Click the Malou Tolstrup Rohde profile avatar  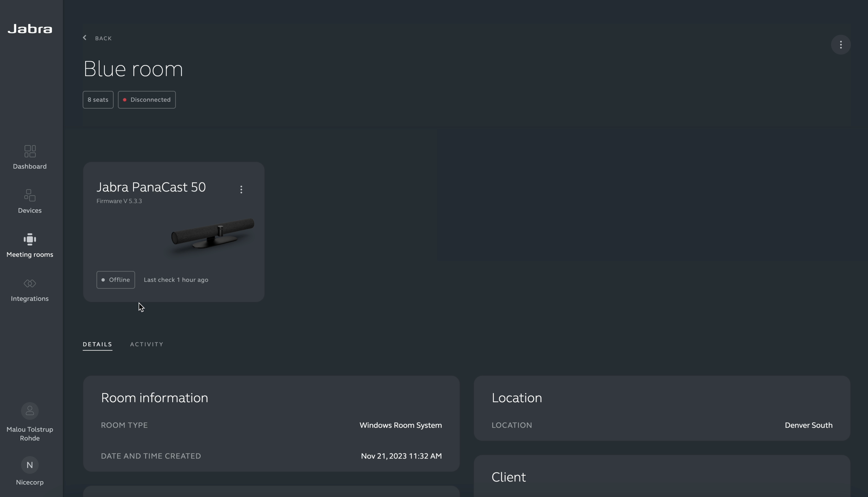[x=30, y=411]
